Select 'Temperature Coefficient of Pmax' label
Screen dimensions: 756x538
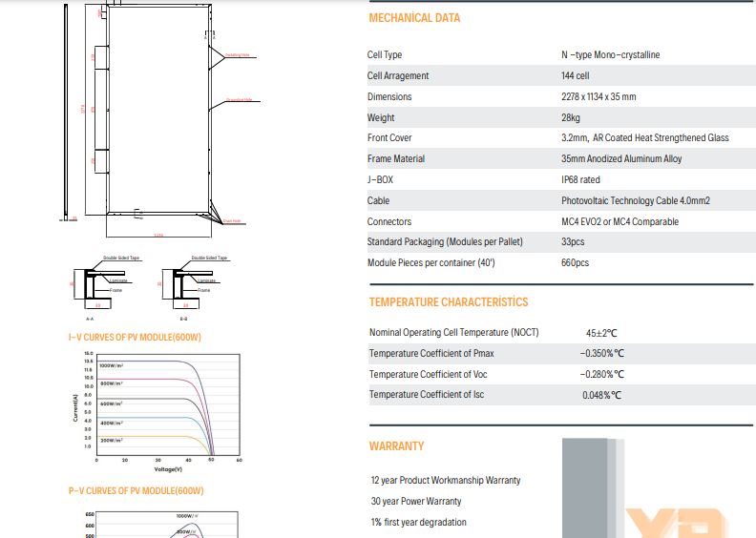pyautogui.click(x=431, y=354)
